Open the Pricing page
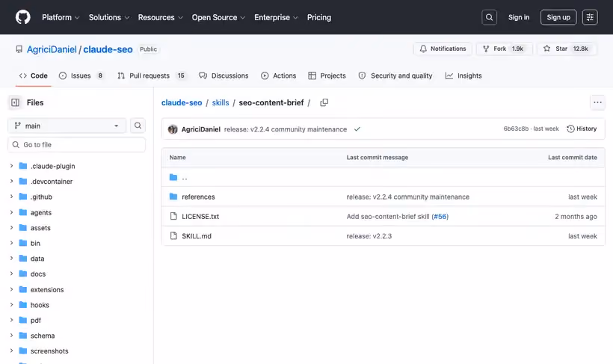Viewport: 613px width, 364px height. coord(319,17)
